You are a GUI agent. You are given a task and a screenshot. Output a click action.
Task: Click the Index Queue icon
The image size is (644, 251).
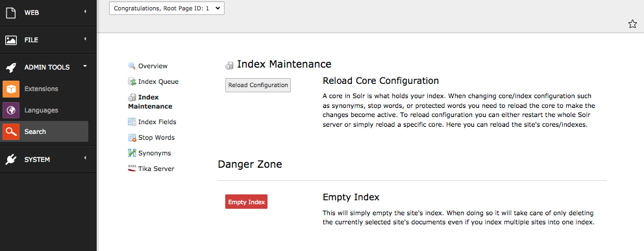[x=132, y=81]
